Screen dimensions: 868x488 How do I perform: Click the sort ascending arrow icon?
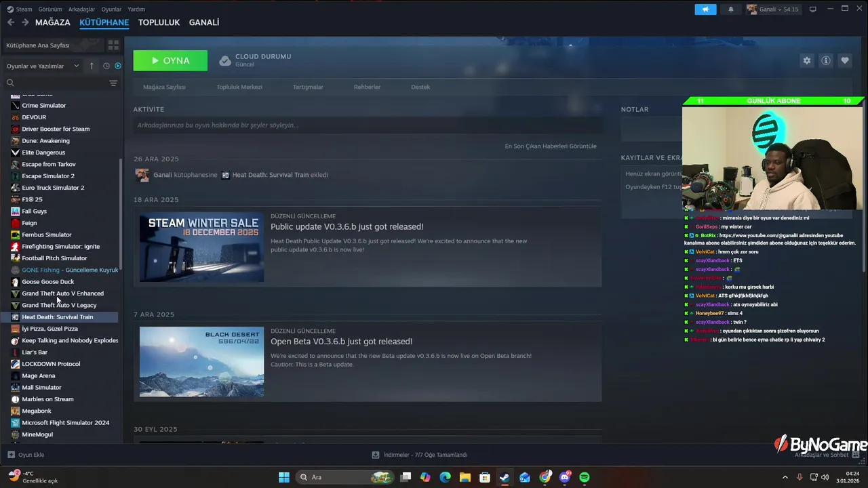click(x=92, y=66)
